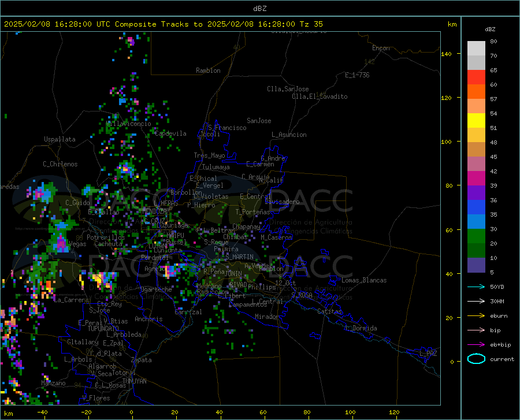Click the dark green 20 dBZ swatch
520x420 pixels.
pos(476,250)
